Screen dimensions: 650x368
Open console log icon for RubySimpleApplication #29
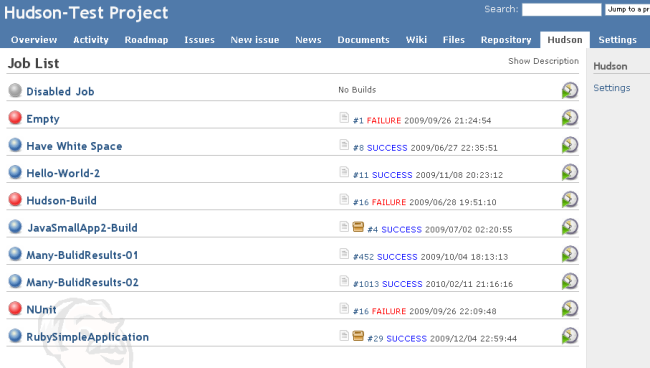(344, 335)
